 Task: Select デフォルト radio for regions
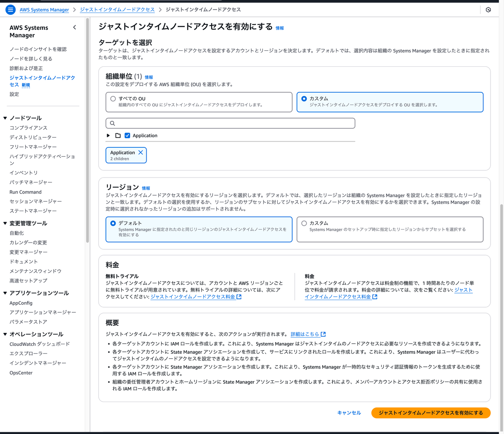pyautogui.click(x=113, y=223)
